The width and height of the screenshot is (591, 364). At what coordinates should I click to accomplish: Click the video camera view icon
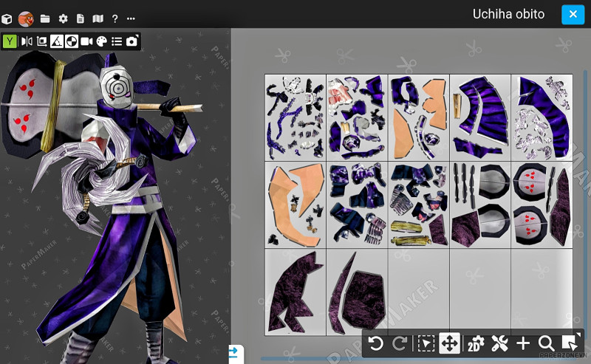coord(86,41)
